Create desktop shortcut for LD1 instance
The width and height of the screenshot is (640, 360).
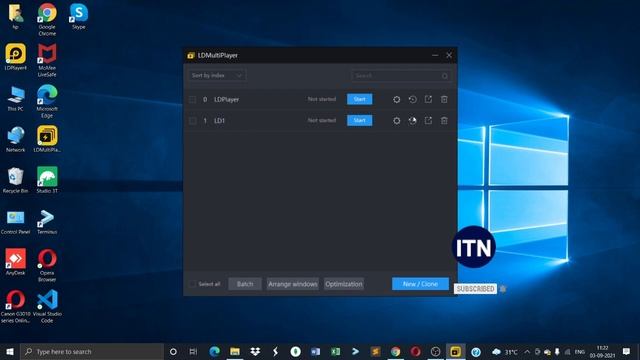pos(428,120)
